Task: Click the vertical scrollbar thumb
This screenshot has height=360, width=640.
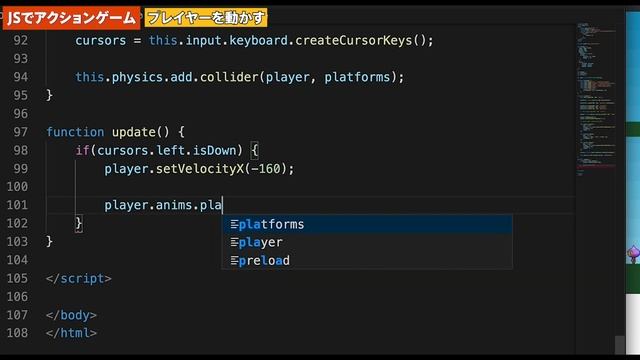Action: tap(620, 344)
